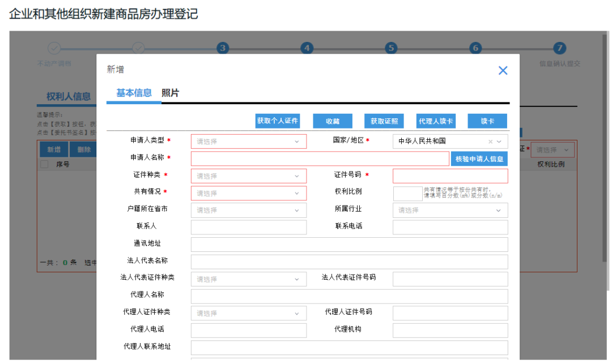Click inside the 证件号码 input field

click(x=450, y=175)
